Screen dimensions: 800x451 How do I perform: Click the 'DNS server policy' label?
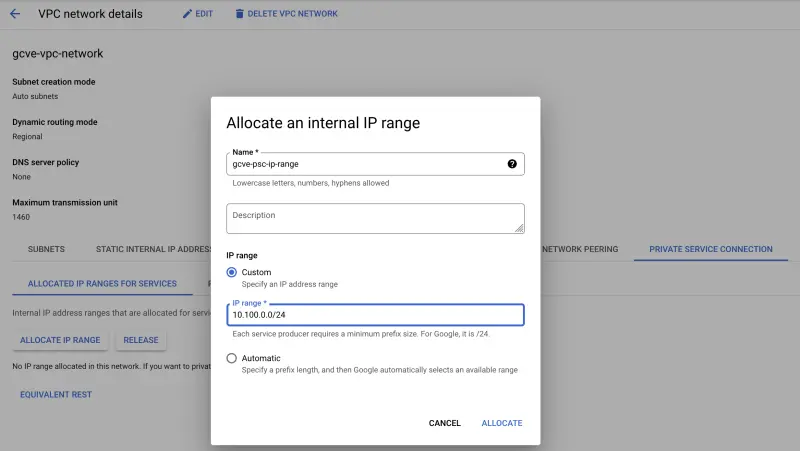(x=45, y=162)
